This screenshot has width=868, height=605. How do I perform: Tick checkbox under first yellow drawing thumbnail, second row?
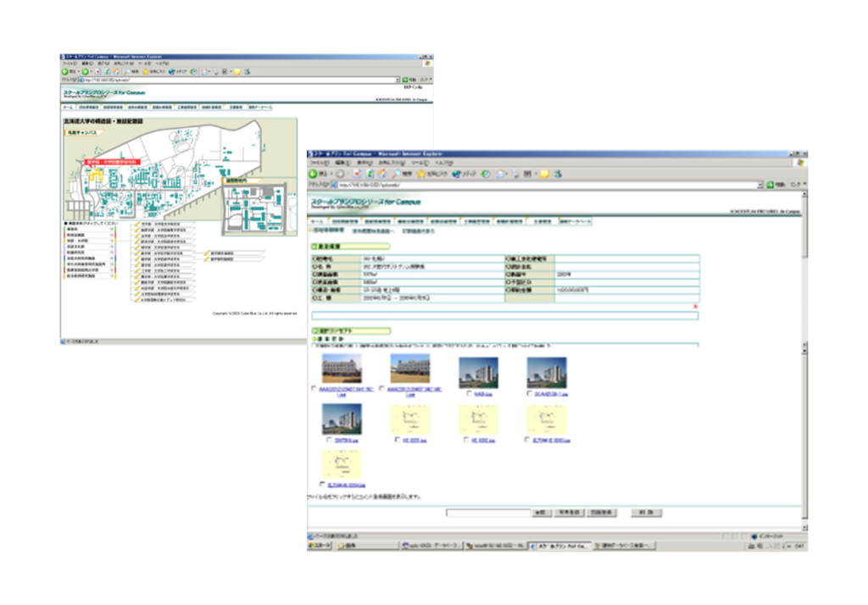pyautogui.click(x=398, y=440)
